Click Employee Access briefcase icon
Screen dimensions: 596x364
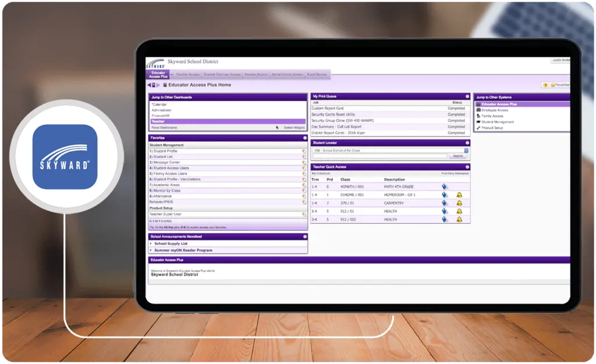coord(478,110)
